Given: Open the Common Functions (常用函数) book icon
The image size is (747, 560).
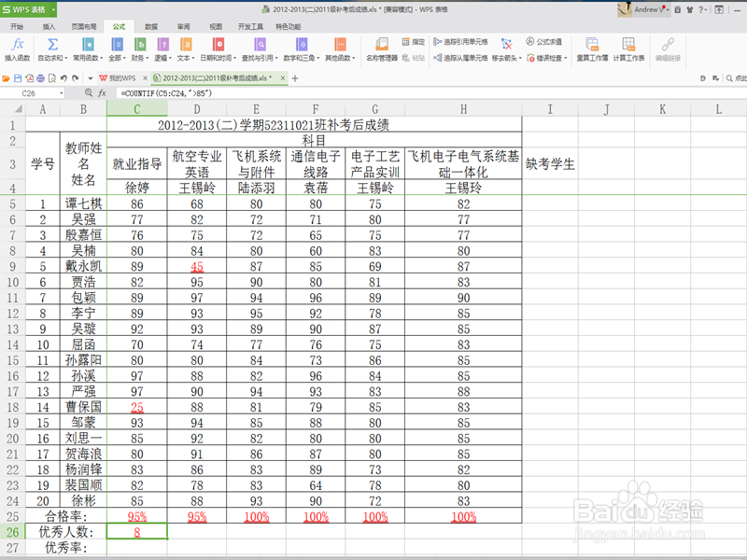Looking at the screenshot, I should tap(88, 44).
